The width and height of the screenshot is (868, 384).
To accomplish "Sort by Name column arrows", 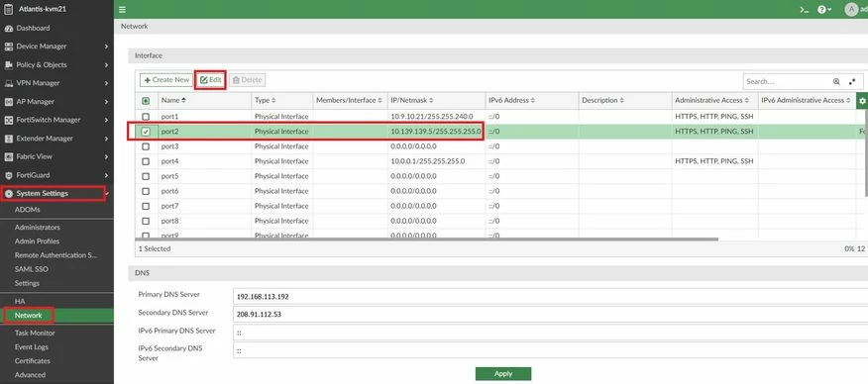I will (183, 101).
